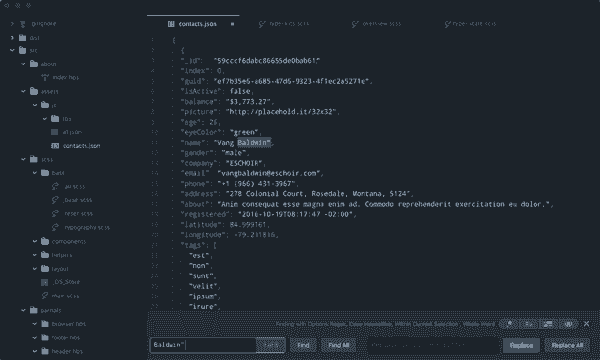Toggle Whole Word option in find panel
This screenshot has width=600, height=360.
568,324
